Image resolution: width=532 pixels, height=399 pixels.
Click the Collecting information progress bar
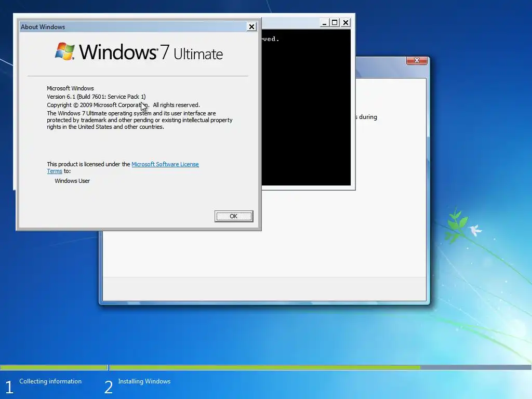click(54, 367)
